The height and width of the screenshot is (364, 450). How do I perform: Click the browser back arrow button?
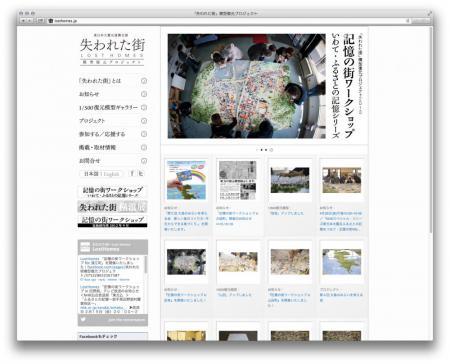click(x=23, y=21)
